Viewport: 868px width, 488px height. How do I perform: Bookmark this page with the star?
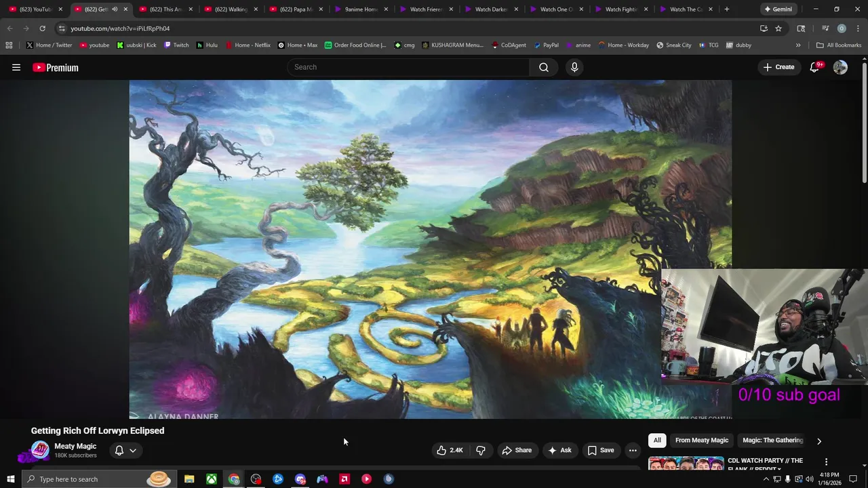778,28
